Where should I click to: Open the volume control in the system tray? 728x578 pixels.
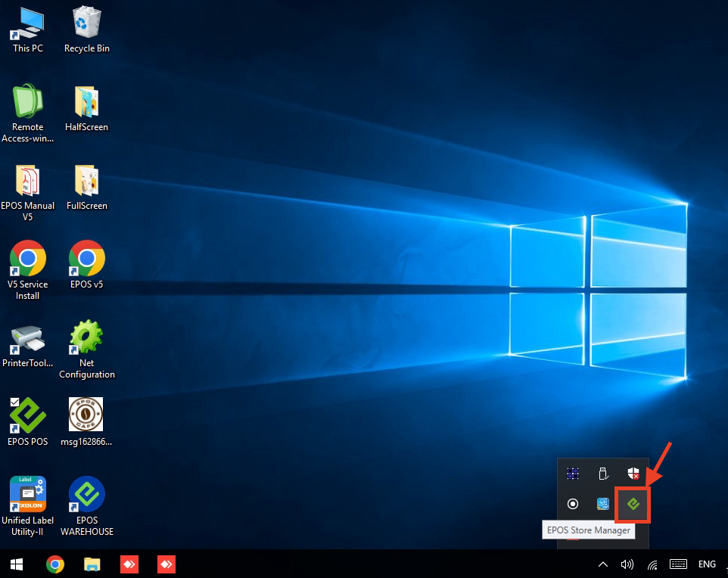click(627, 564)
